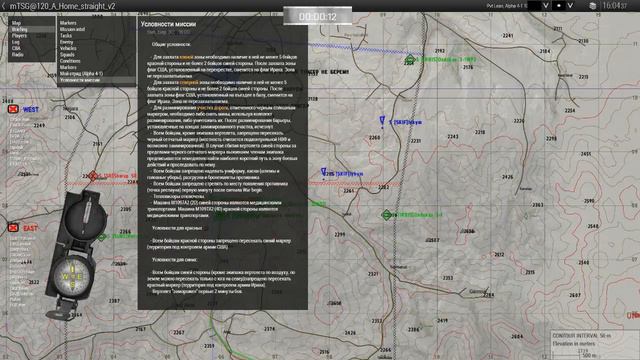Click the 16:04 clock in the top bar
The image size is (640, 360).
(615, 6)
